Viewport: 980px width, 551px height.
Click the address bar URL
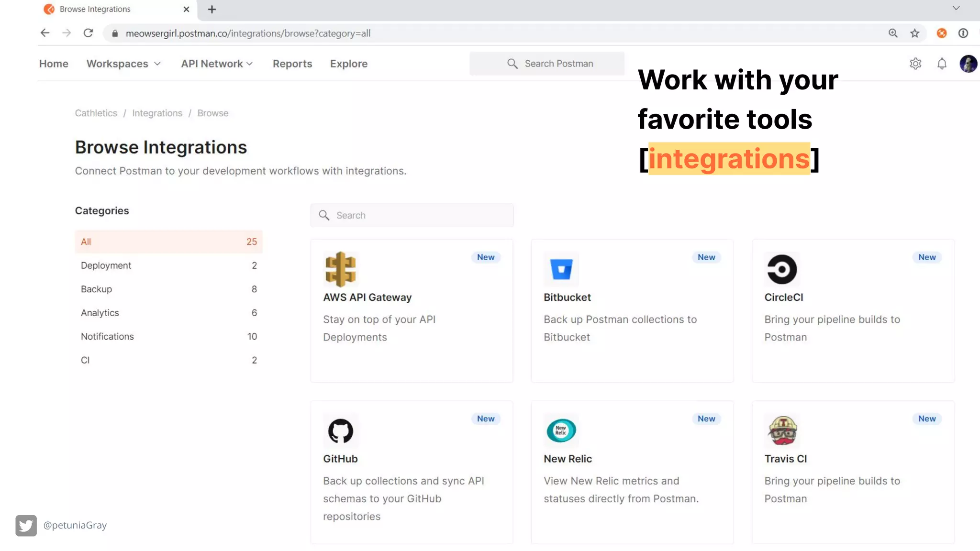(248, 33)
